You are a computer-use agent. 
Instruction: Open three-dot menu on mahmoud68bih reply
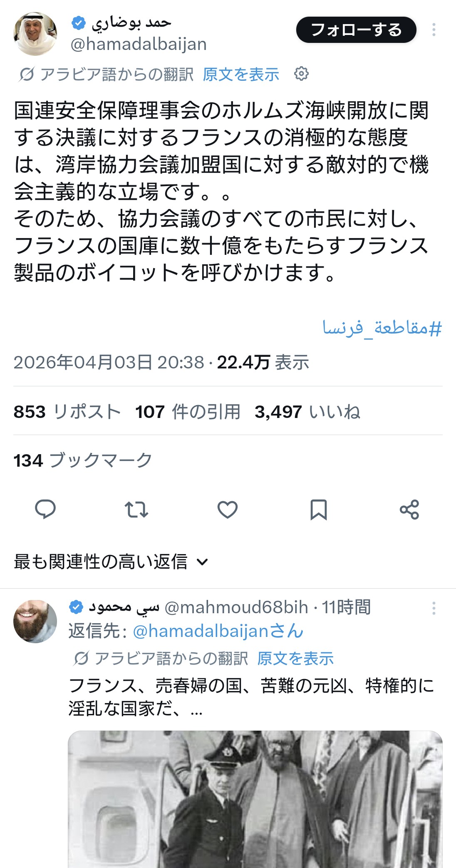[x=434, y=608]
